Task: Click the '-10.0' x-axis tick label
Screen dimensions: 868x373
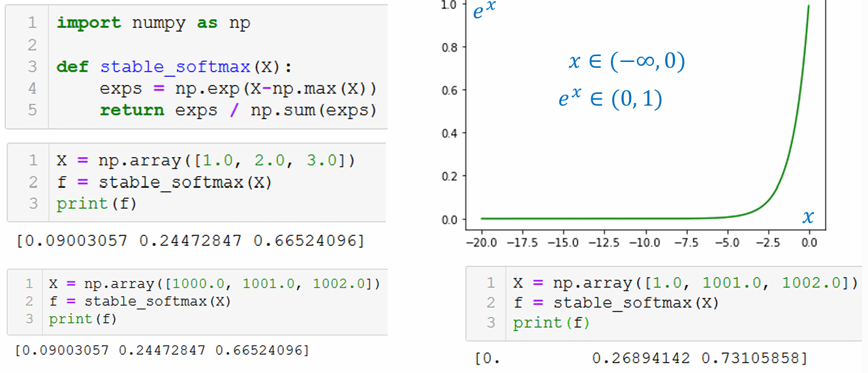Action: pos(645,243)
